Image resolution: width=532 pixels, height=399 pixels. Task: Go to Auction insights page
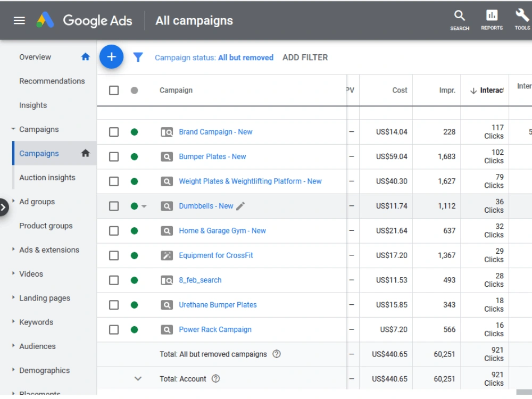[x=47, y=178]
